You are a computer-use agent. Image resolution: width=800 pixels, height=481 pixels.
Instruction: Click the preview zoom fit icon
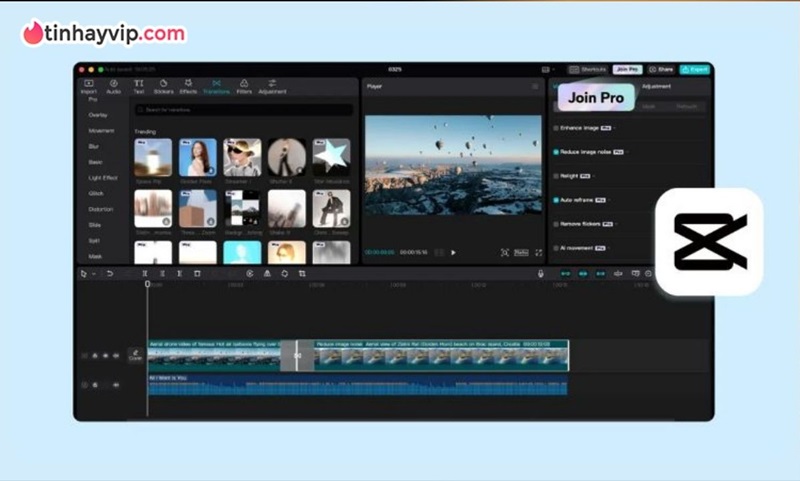click(x=505, y=252)
